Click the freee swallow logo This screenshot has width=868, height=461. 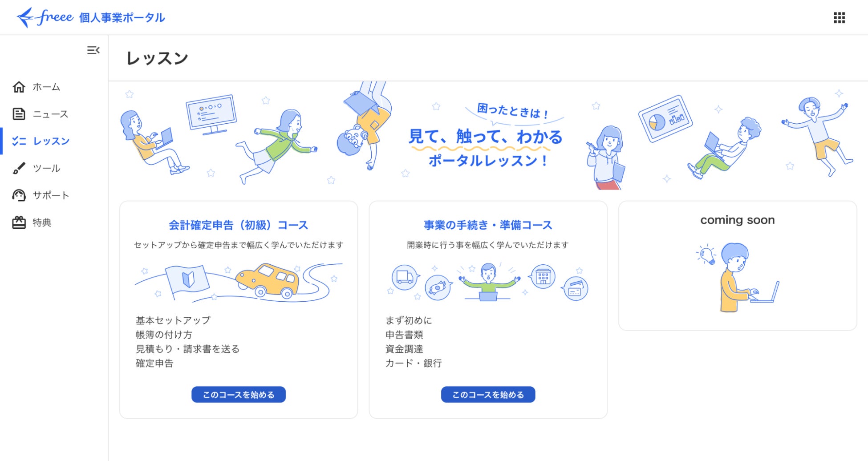click(x=45, y=17)
